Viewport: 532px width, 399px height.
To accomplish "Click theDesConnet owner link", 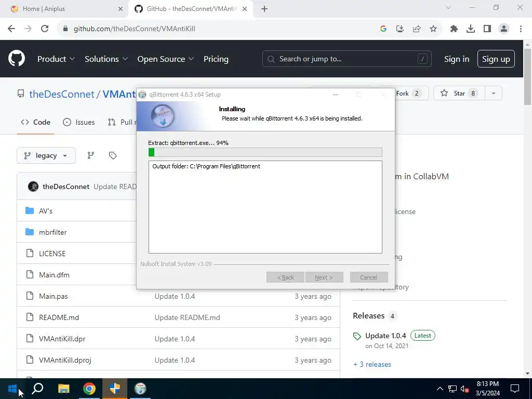I will click(62, 94).
